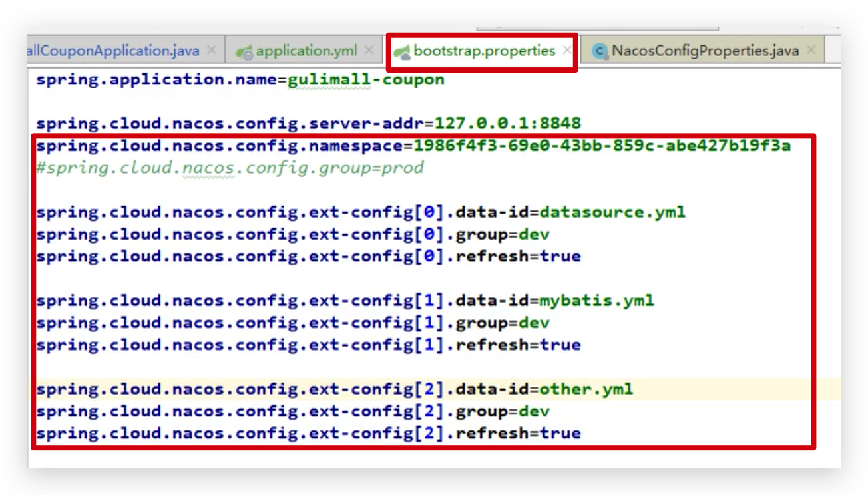The image size is (868, 495).
Task: Click the spring.cloud.nacos.config.namespace key
Action: tap(220, 146)
